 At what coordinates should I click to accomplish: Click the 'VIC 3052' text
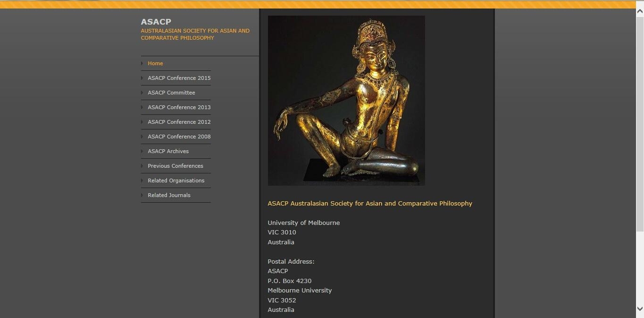coord(282,300)
